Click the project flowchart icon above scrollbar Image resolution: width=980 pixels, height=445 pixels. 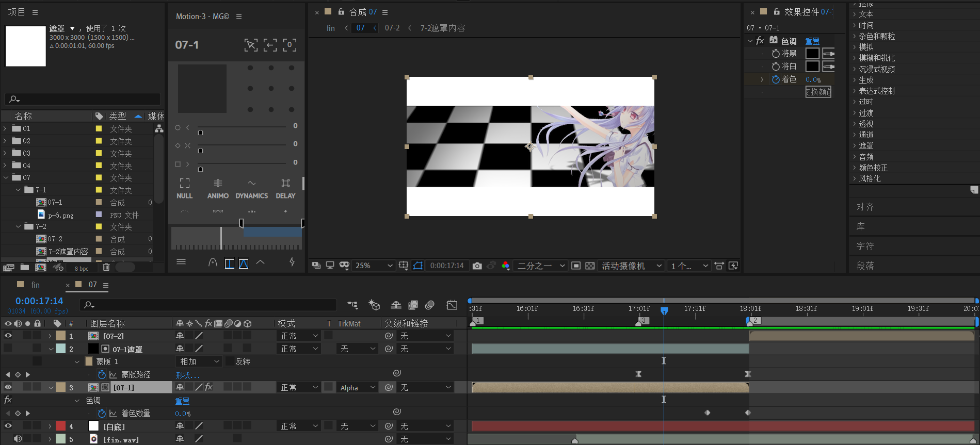click(x=159, y=128)
